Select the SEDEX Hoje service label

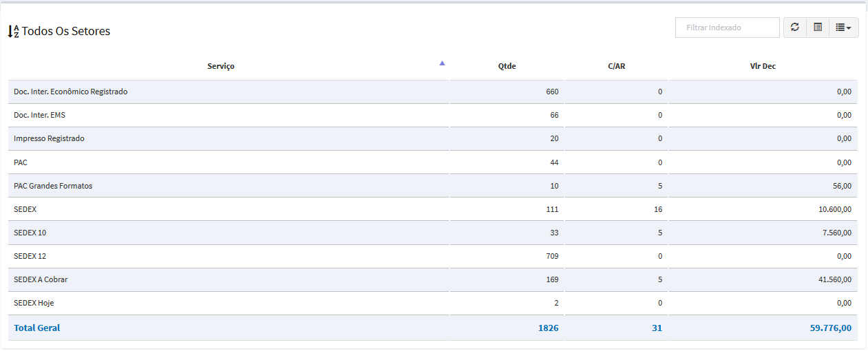pos(34,303)
